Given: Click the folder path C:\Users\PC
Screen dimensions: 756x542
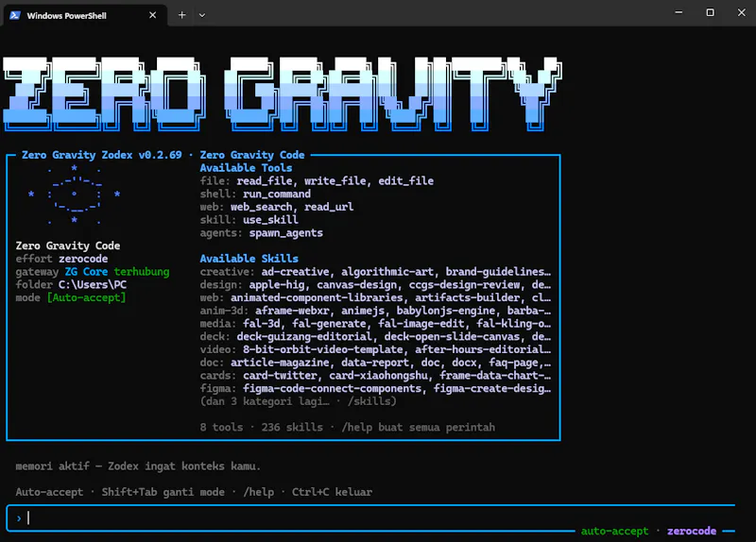Looking at the screenshot, I should click(93, 285).
